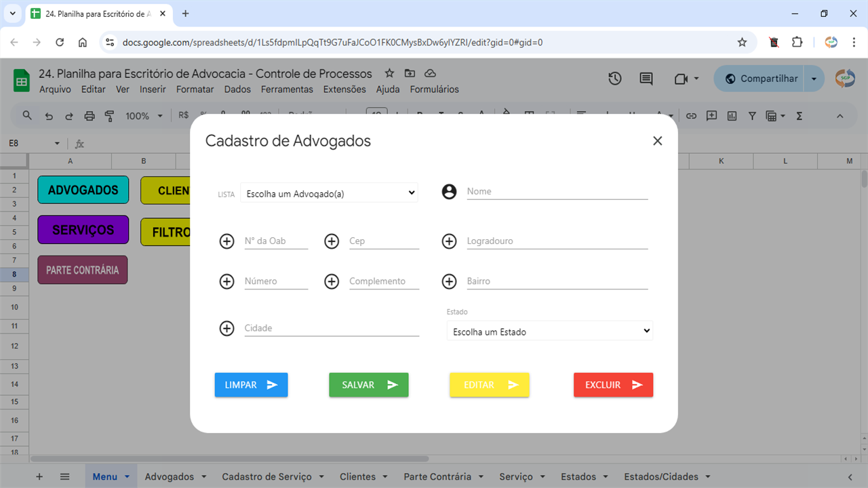This screenshot has height=488, width=868.
Task: Star this spreadsheet as favorite
Action: [389, 73]
